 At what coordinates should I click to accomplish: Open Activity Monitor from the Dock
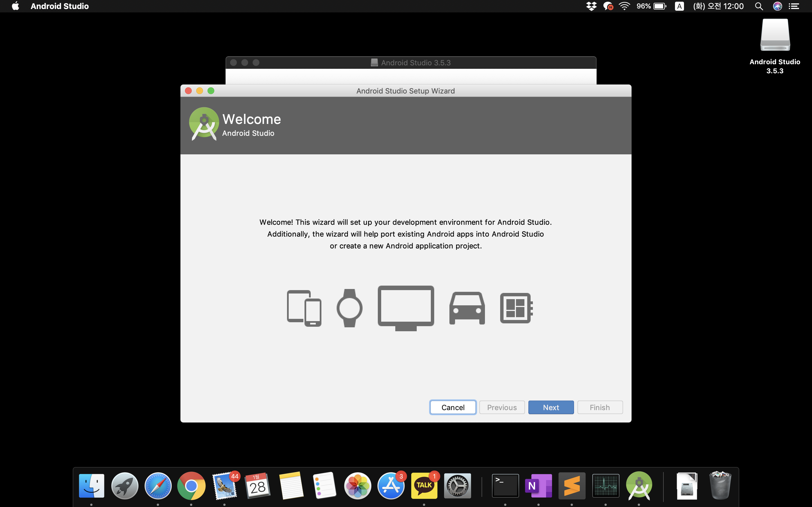pyautogui.click(x=605, y=486)
